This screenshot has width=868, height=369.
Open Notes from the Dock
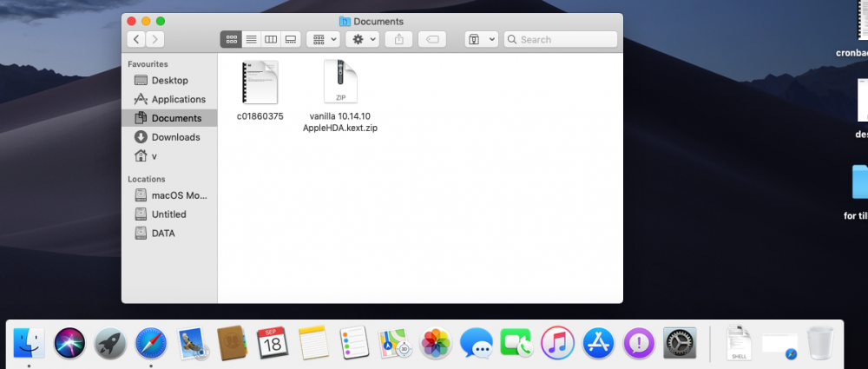click(x=313, y=343)
